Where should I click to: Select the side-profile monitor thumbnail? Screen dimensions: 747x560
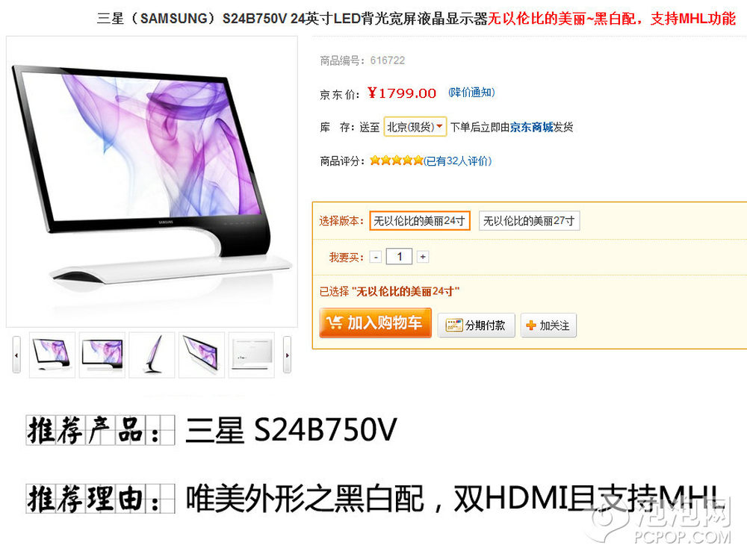pyautogui.click(x=152, y=355)
